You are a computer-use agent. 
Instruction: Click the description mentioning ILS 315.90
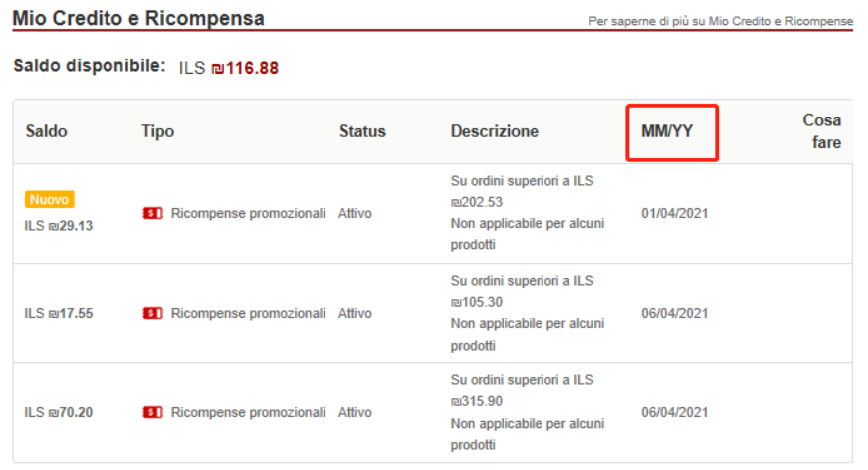coord(523,412)
